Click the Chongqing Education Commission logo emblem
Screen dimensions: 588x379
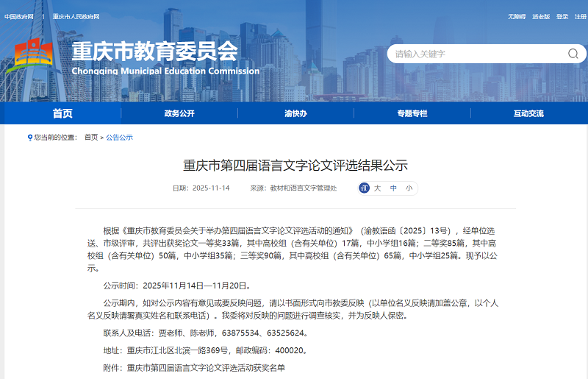tap(35, 56)
